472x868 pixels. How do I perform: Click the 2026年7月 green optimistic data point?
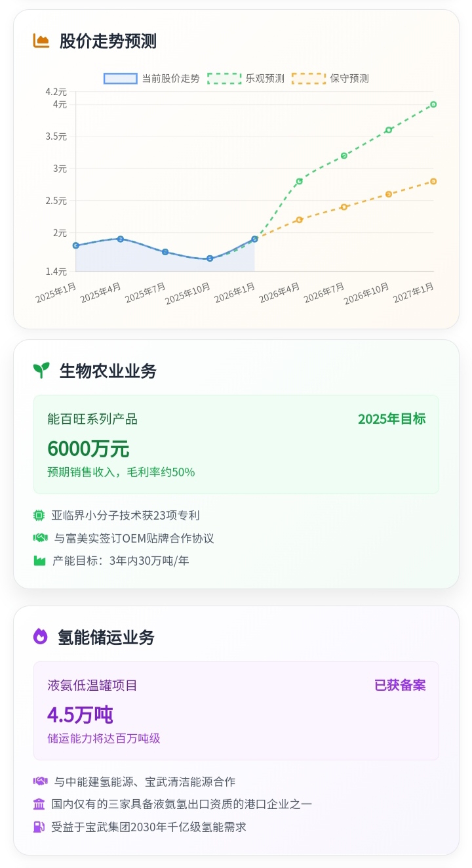coord(344,155)
